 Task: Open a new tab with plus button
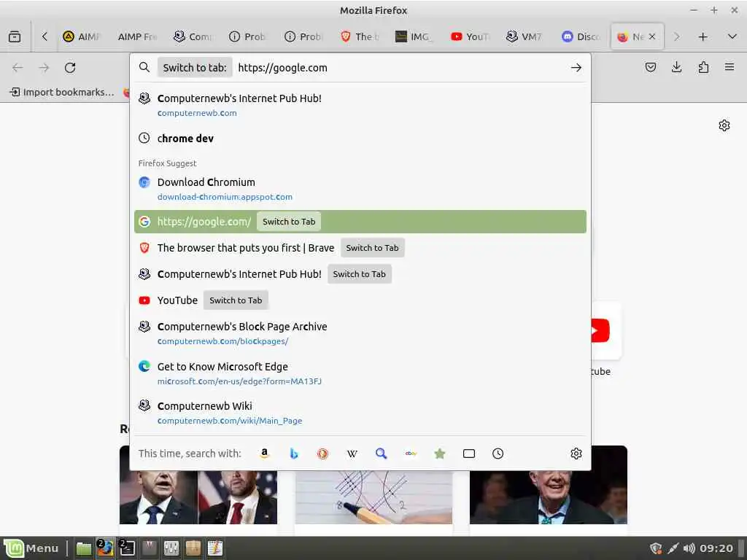[x=703, y=36]
